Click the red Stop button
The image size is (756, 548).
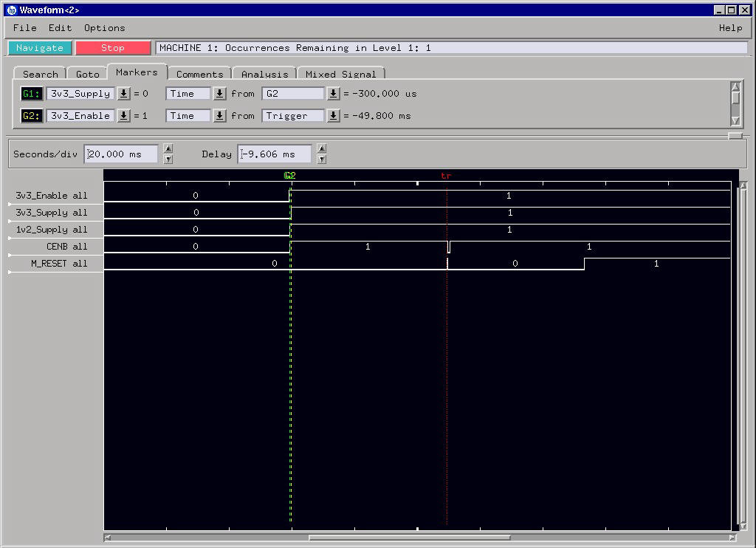[113, 48]
